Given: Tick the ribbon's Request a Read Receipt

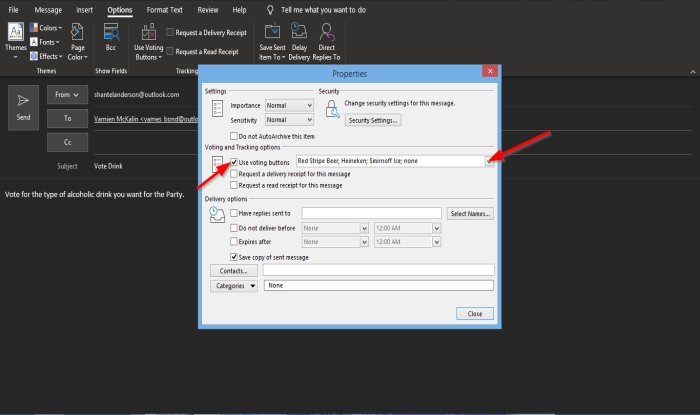Looking at the screenshot, I should coord(170,51).
